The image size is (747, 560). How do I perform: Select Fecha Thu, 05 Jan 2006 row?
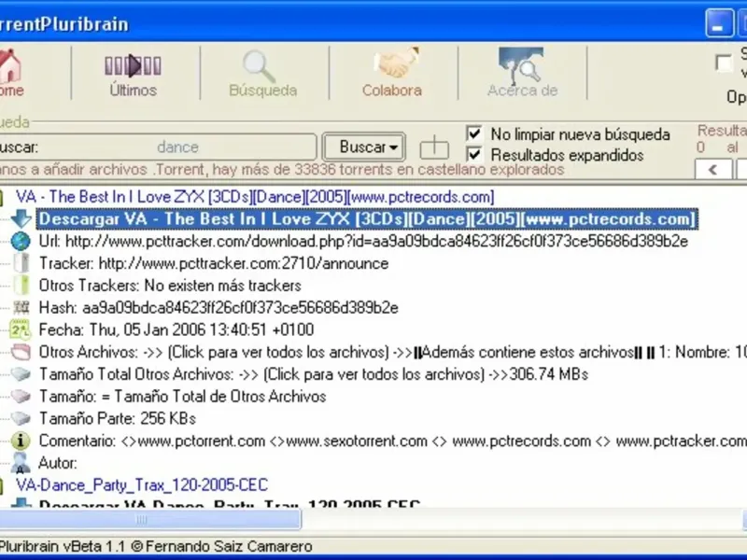(x=176, y=329)
